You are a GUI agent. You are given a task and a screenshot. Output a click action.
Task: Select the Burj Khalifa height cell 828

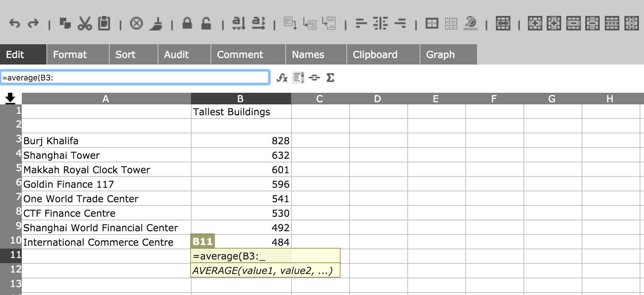click(x=241, y=141)
